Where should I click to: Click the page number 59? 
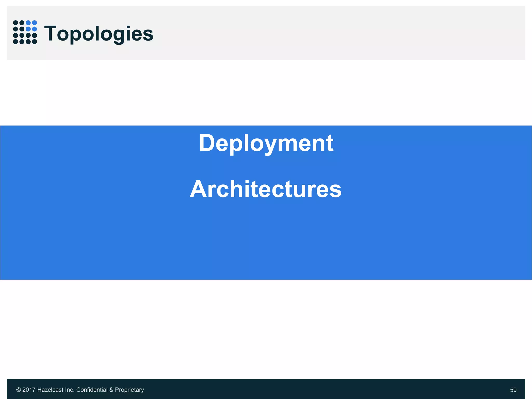click(x=513, y=390)
